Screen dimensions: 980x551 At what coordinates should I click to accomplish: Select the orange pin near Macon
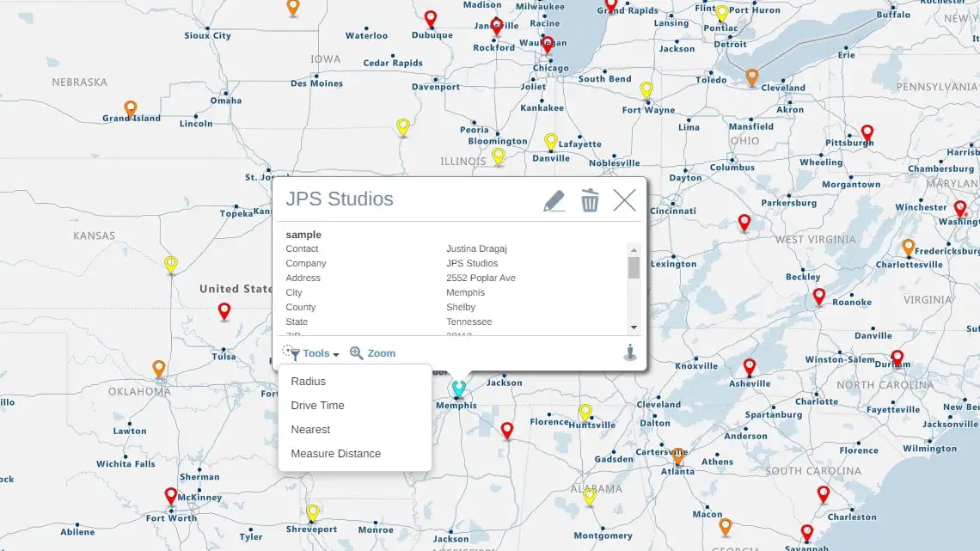point(725,527)
